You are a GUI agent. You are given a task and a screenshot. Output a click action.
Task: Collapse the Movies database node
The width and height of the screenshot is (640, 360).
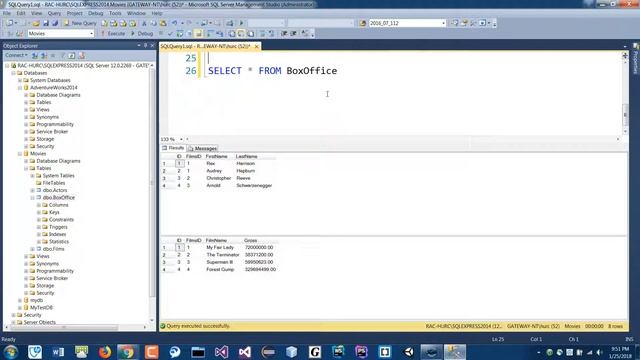tap(20, 154)
